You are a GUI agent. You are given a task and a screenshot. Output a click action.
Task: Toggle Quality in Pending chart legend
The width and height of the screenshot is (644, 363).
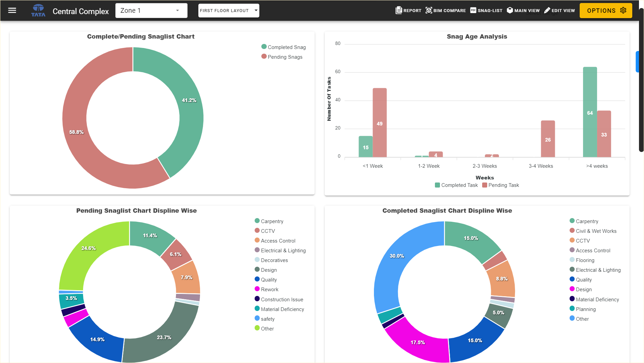tap(266, 279)
